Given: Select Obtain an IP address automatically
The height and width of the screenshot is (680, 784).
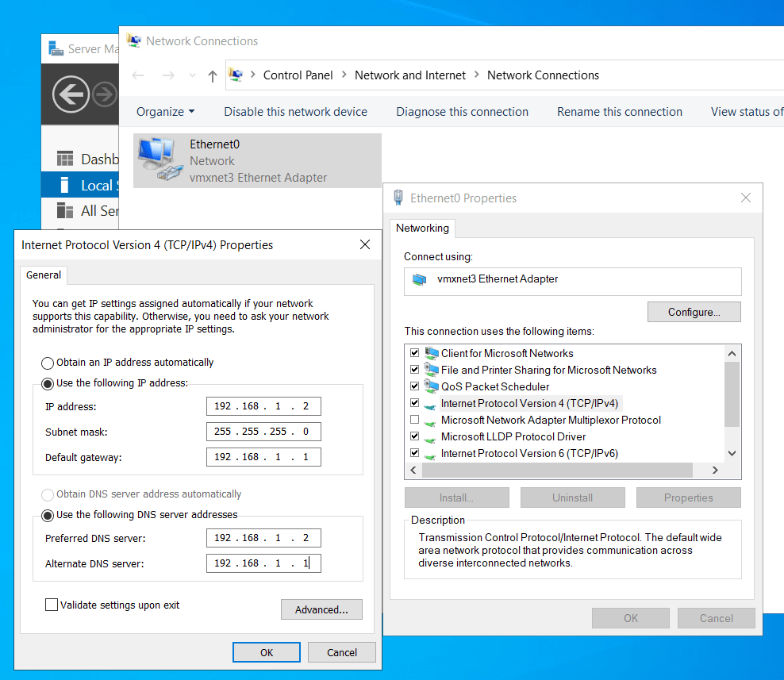Looking at the screenshot, I should [x=48, y=363].
